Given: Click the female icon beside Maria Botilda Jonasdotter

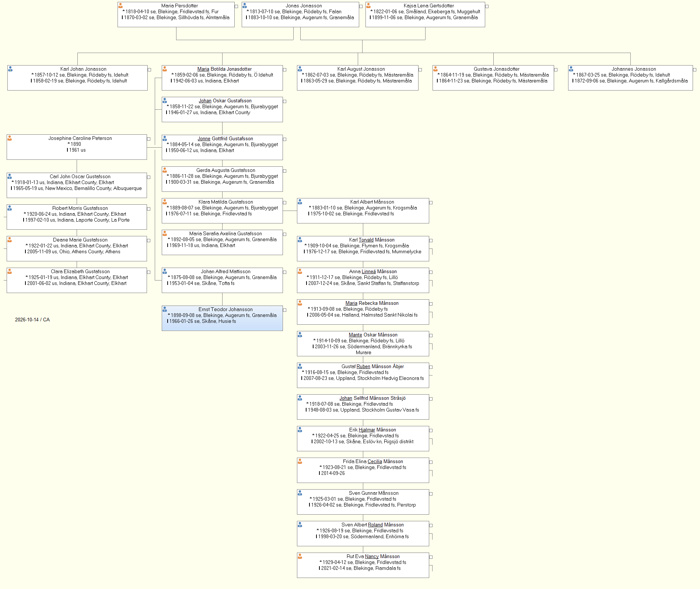Looking at the screenshot, I should pos(165,69).
